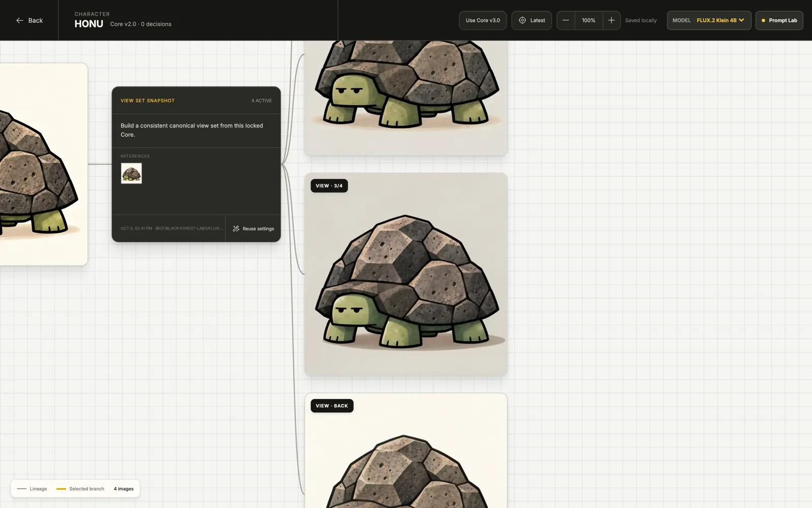Click the Selected branch legend entry

pyautogui.click(x=80, y=489)
